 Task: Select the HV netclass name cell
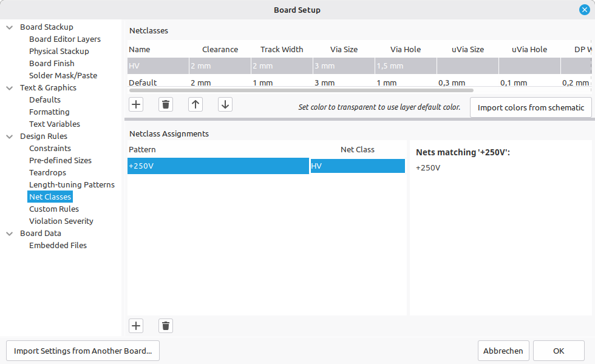click(x=158, y=66)
